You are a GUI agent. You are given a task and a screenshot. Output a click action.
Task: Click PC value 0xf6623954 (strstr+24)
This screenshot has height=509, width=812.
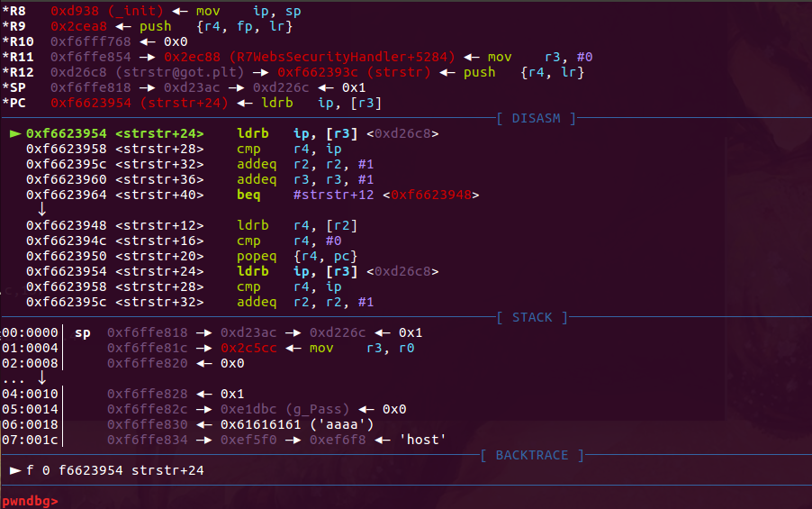140,103
